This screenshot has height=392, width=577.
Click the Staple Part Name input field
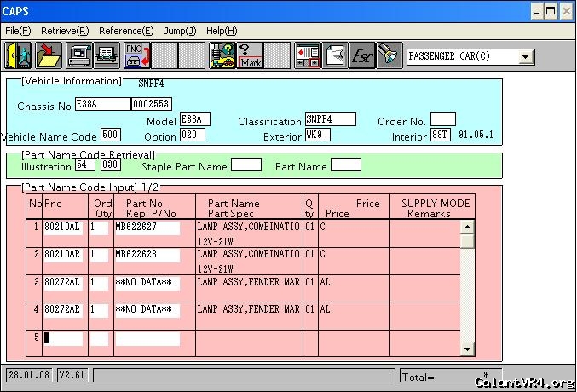click(x=245, y=165)
